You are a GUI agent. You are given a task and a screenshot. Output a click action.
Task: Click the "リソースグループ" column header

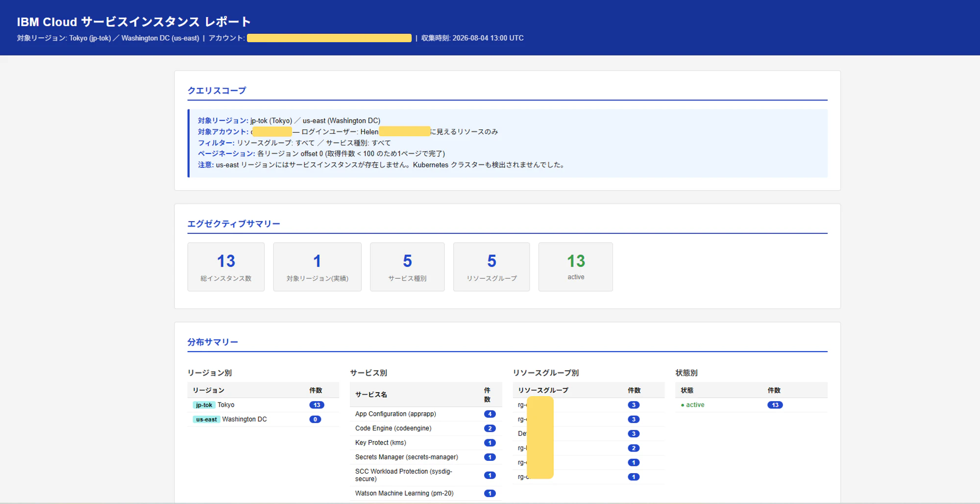click(x=543, y=390)
